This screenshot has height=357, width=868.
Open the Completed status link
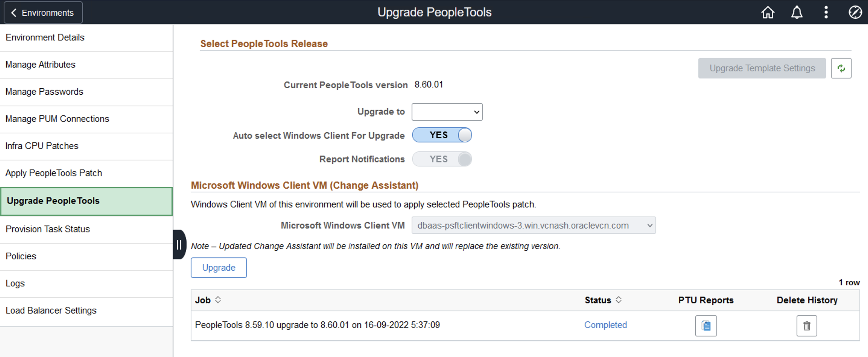coord(605,325)
